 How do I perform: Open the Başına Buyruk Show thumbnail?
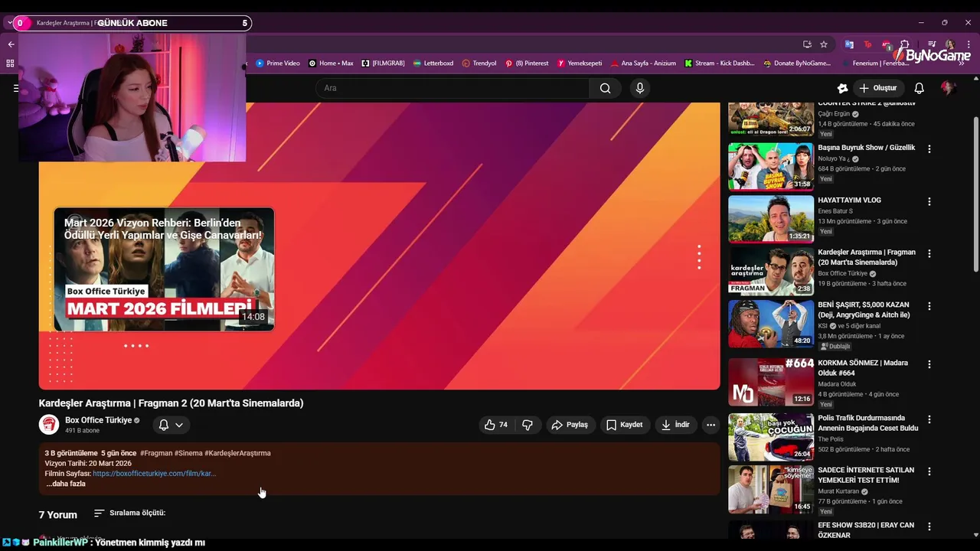click(770, 166)
